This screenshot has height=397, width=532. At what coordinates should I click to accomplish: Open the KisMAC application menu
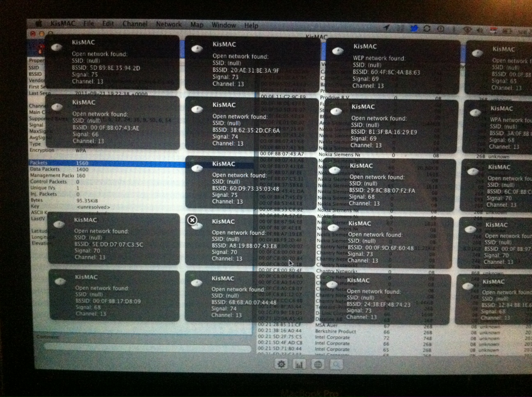point(62,23)
